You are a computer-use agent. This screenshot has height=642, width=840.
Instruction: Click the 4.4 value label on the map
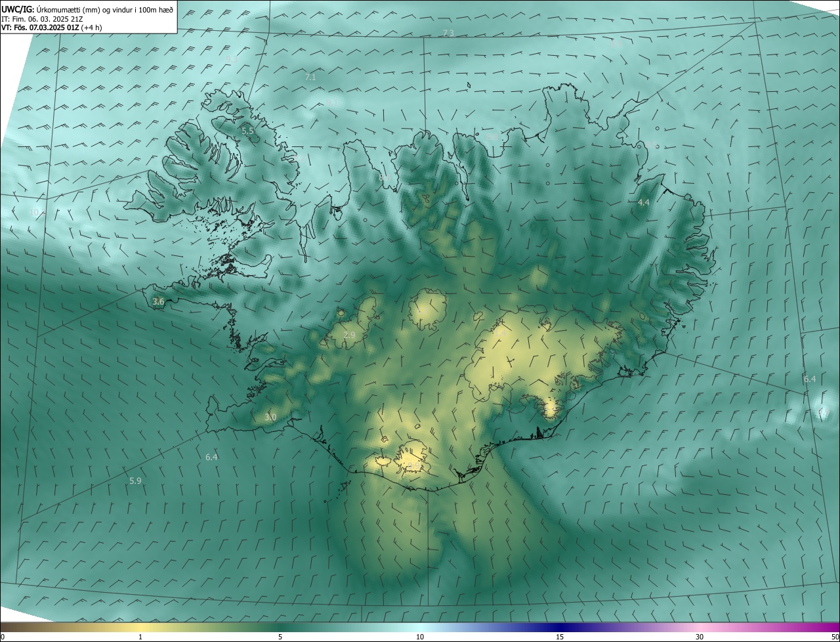click(643, 203)
